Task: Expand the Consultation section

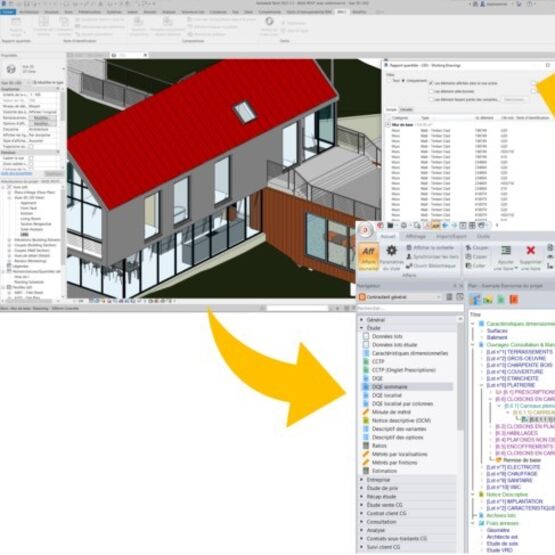Action: pos(362,522)
